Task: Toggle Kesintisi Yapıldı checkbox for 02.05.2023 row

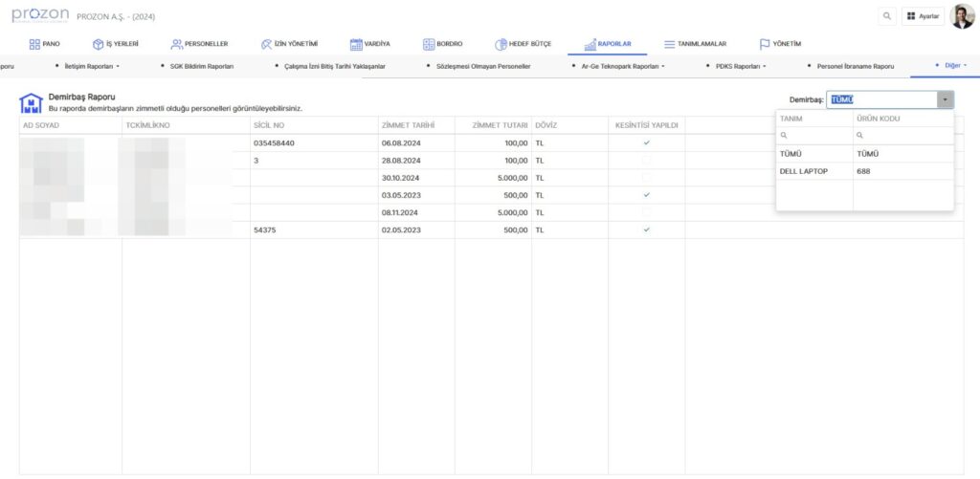Action: [x=646, y=230]
